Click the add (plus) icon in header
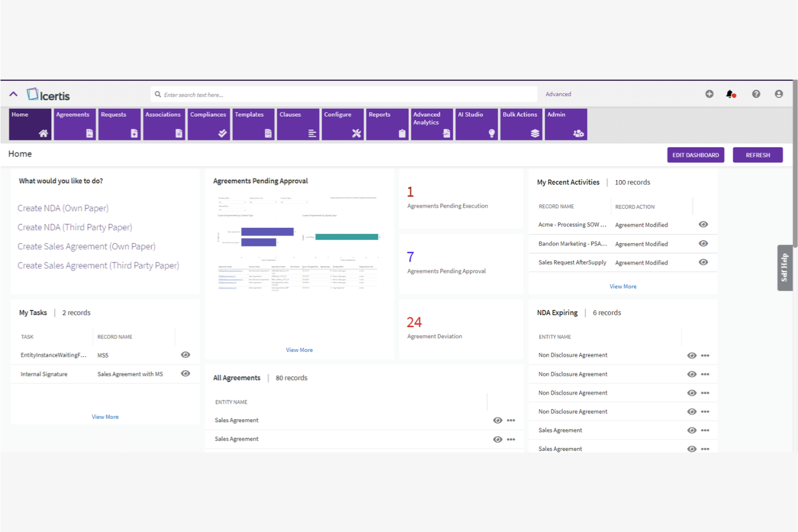 (x=710, y=94)
